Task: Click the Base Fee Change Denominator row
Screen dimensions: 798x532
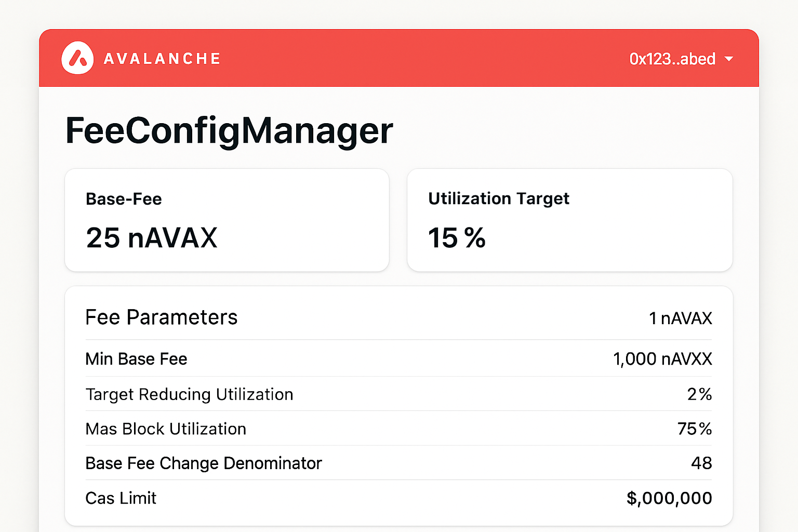Action: pyautogui.click(x=204, y=463)
